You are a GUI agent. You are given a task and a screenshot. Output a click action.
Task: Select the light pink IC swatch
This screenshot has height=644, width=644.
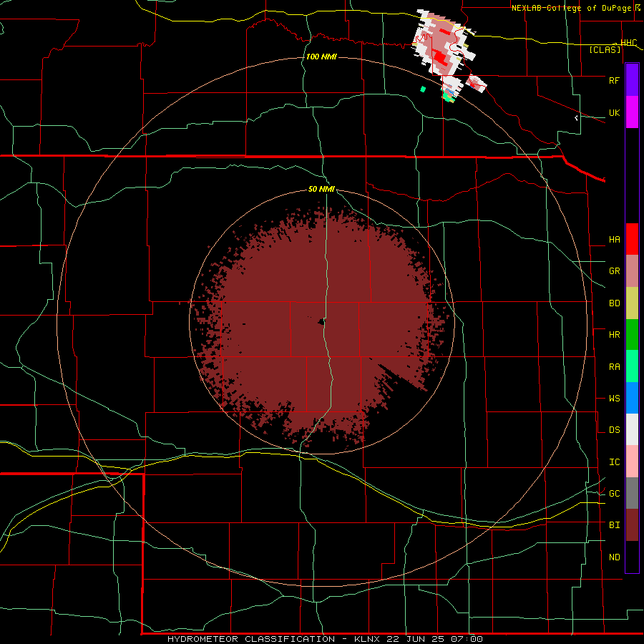tap(632, 462)
